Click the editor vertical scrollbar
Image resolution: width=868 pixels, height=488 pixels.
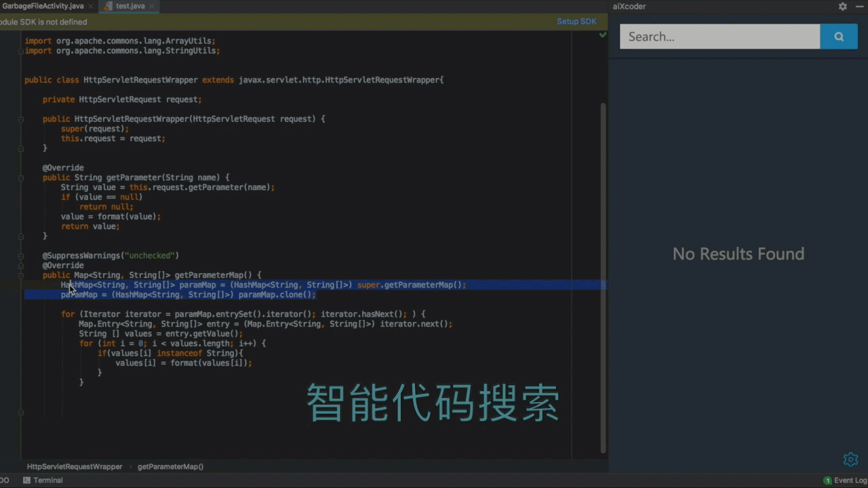click(x=604, y=278)
